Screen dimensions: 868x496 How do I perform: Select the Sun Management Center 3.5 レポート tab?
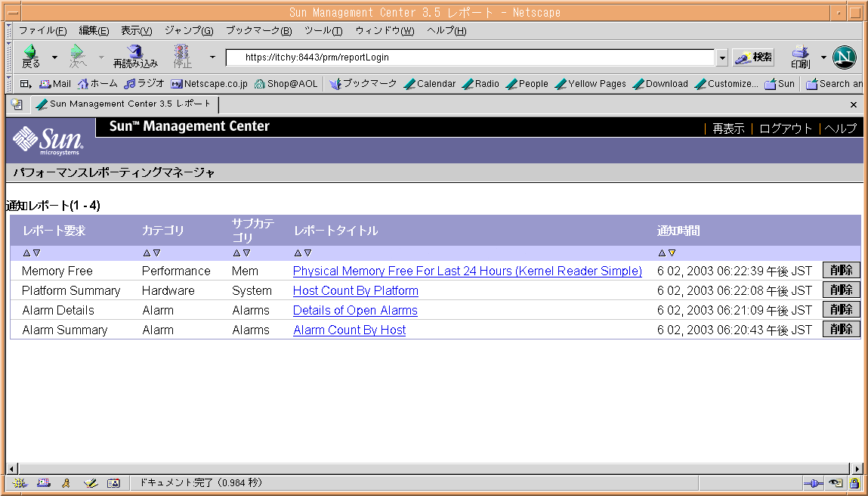point(125,104)
